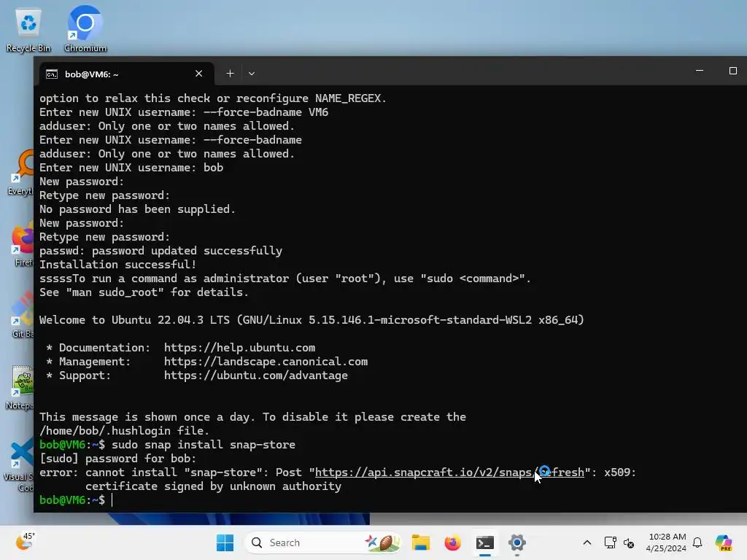Click "passwd: password updated successfully" text
The width and height of the screenshot is (747, 560).
point(160,251)
